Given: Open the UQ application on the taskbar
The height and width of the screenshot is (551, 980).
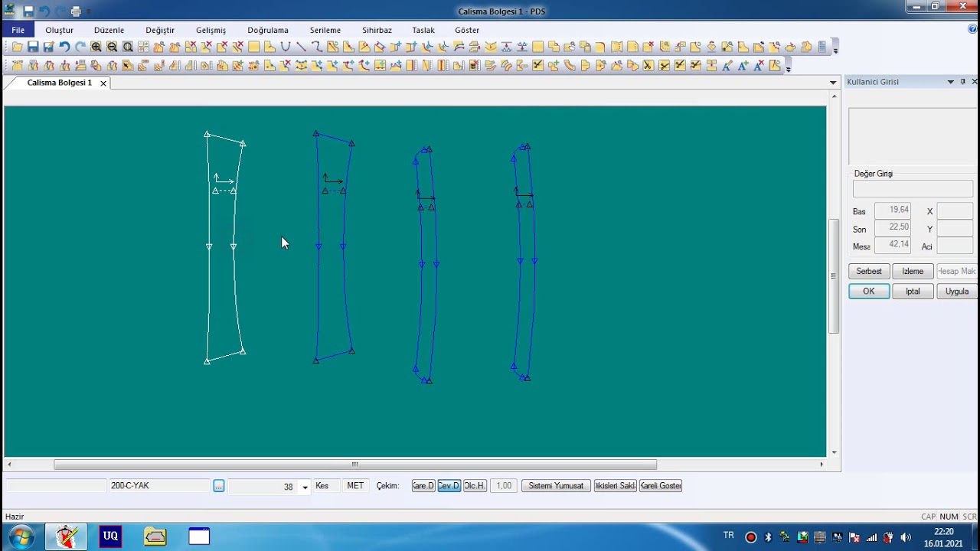Looking at the screenshot, I should coord(111,536).
